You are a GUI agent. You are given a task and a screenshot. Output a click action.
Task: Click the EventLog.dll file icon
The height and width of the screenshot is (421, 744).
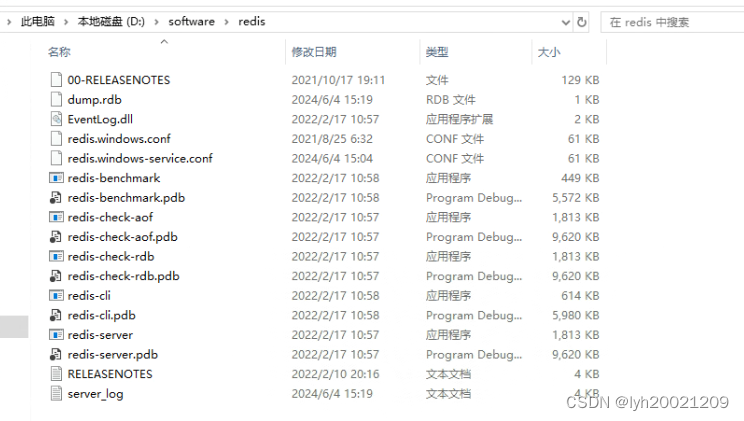click(56, 119)
